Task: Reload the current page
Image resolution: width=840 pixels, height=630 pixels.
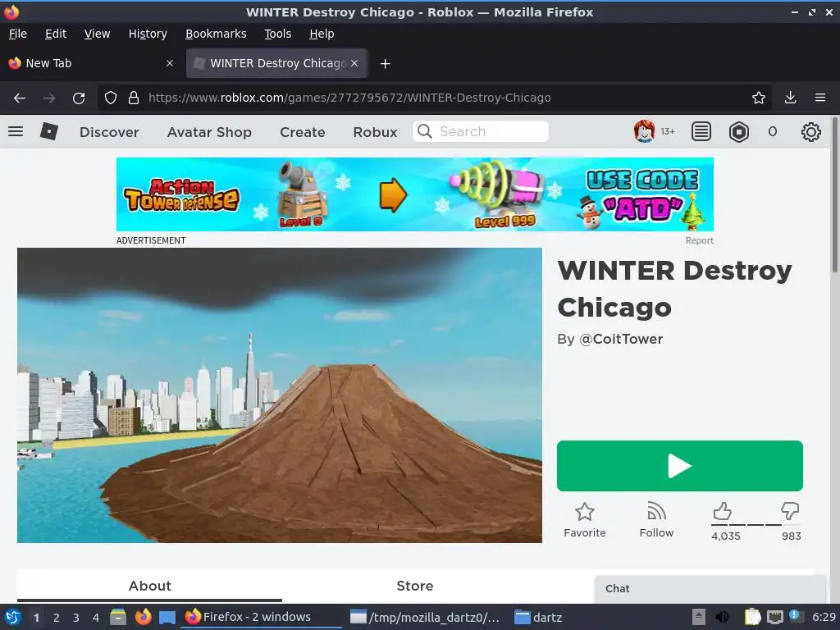Action: click(x=79, y=98)
